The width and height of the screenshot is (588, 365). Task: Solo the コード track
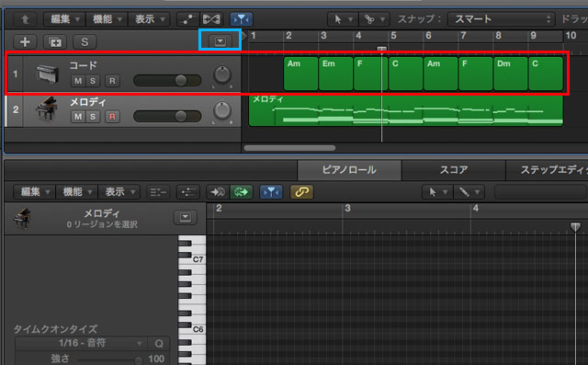pos(93,81)
